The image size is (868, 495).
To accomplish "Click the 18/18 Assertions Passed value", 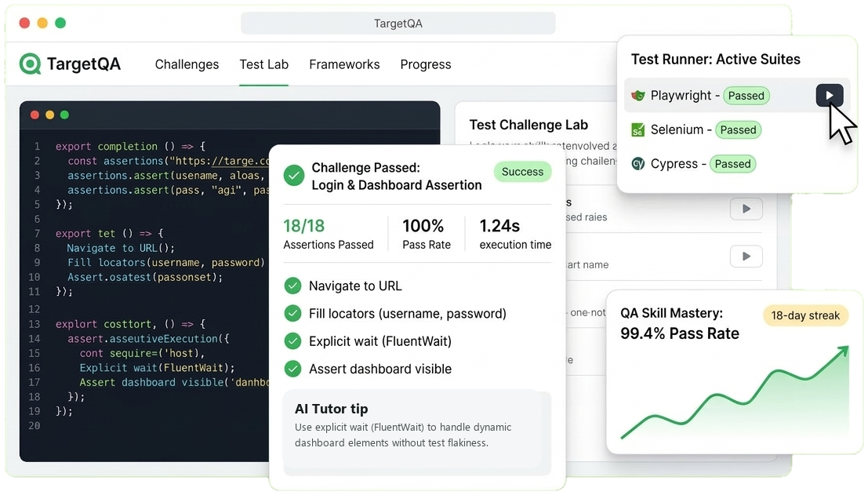I will click(x=304, y=226).
